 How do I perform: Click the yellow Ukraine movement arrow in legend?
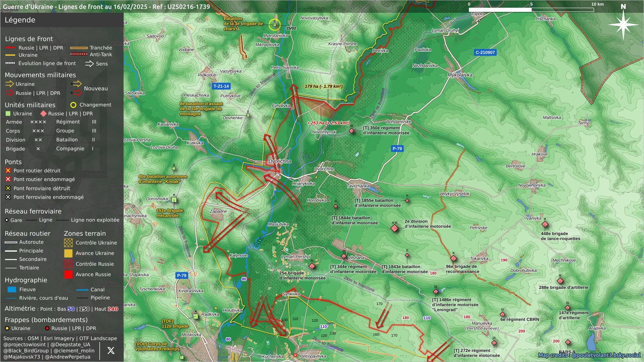point(9,84)
